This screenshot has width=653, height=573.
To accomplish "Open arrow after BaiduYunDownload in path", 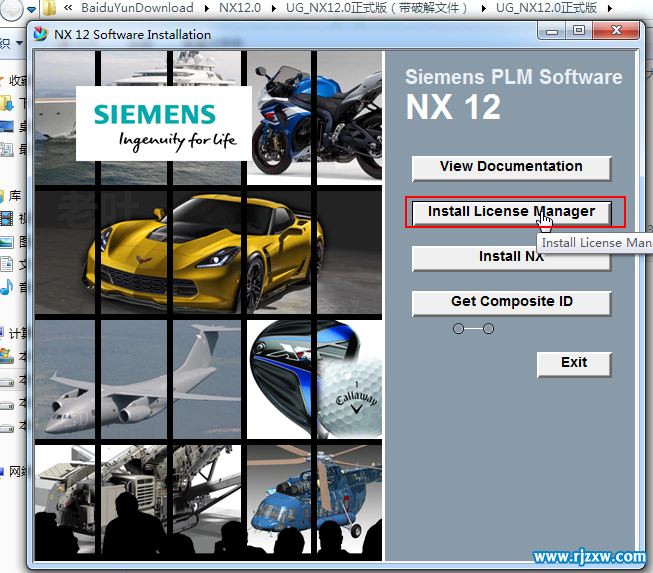I will (207, 8).
